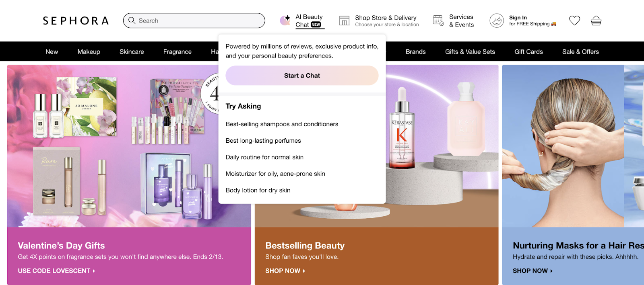Open the shopping basket icon
This screenshot has height=285, width=644.
(596, 21)
